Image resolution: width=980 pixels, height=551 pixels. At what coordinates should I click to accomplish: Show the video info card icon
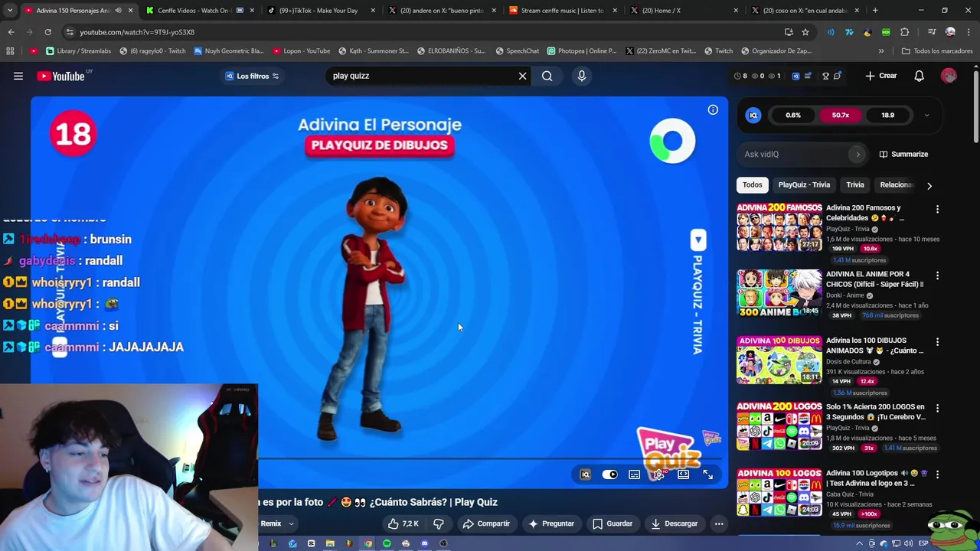(x=713, y=110)
